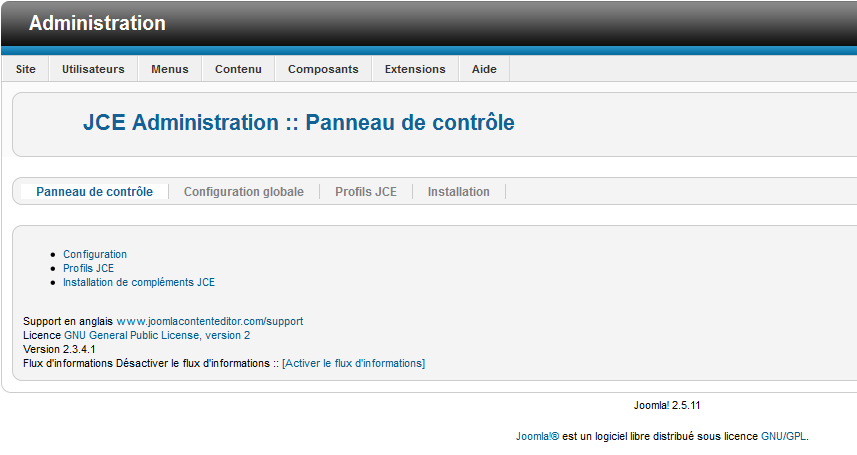Open the Utilisateurs menu
Screen dimensions: 857x455
click(93, 69)
